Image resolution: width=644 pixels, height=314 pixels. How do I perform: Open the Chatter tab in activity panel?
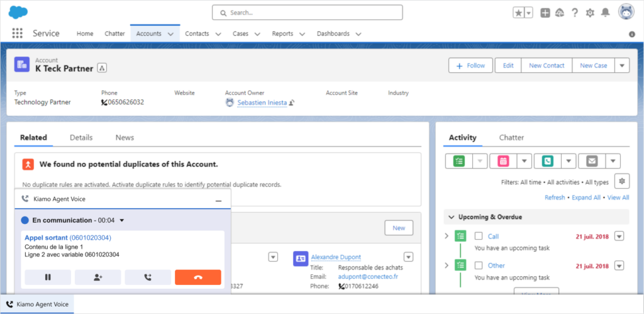pyautogui.click(x=511, y=137)
